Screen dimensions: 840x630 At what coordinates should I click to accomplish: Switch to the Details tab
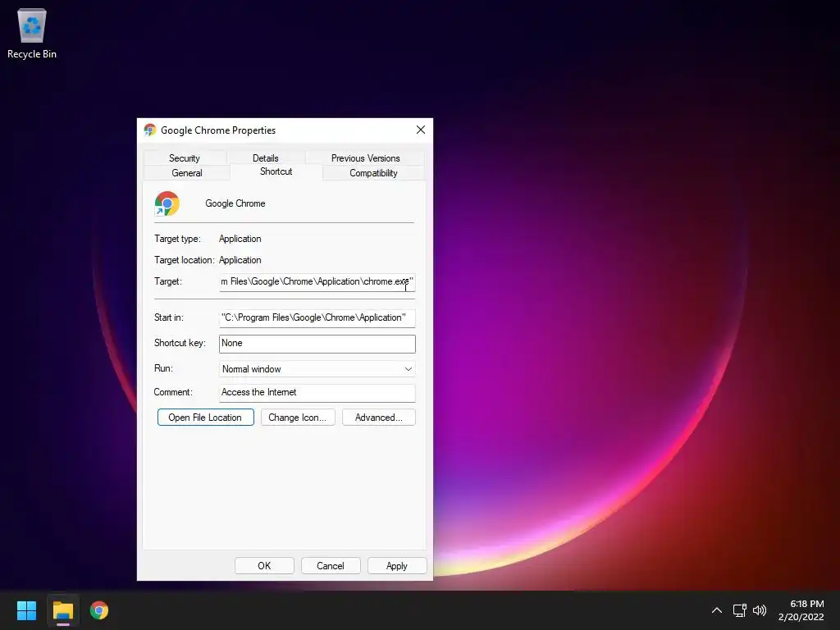coord(266,158)
